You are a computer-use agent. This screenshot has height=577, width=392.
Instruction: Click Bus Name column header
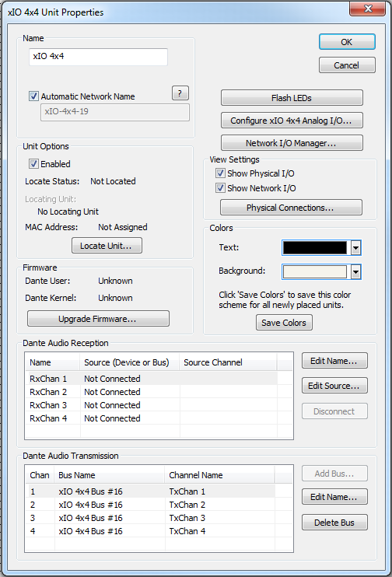click(110, 475)
